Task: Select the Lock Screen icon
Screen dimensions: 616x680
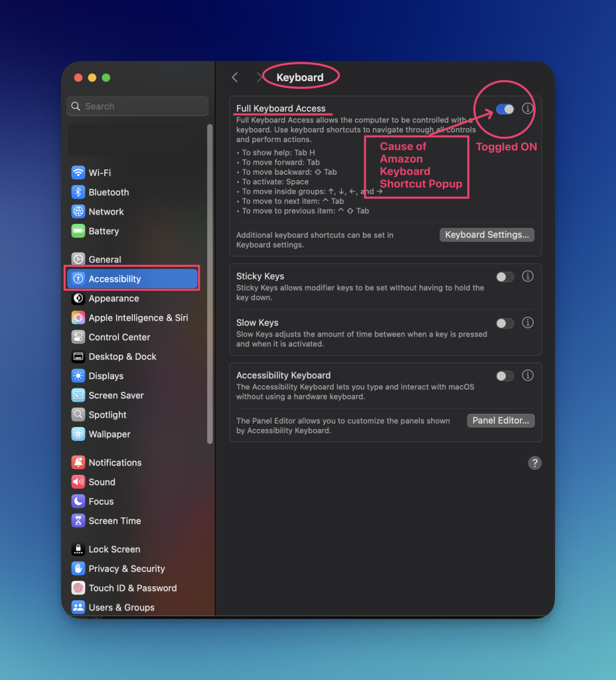Action: [x=78, y=549]
